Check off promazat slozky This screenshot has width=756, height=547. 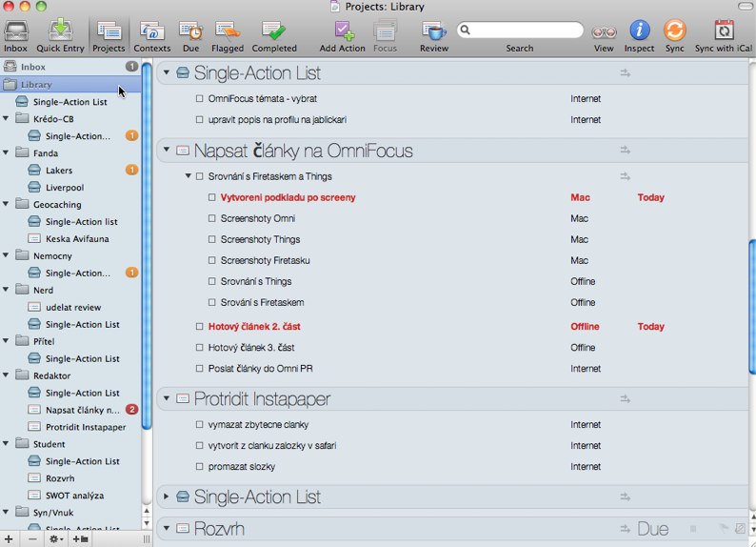(x=200, y=466)
